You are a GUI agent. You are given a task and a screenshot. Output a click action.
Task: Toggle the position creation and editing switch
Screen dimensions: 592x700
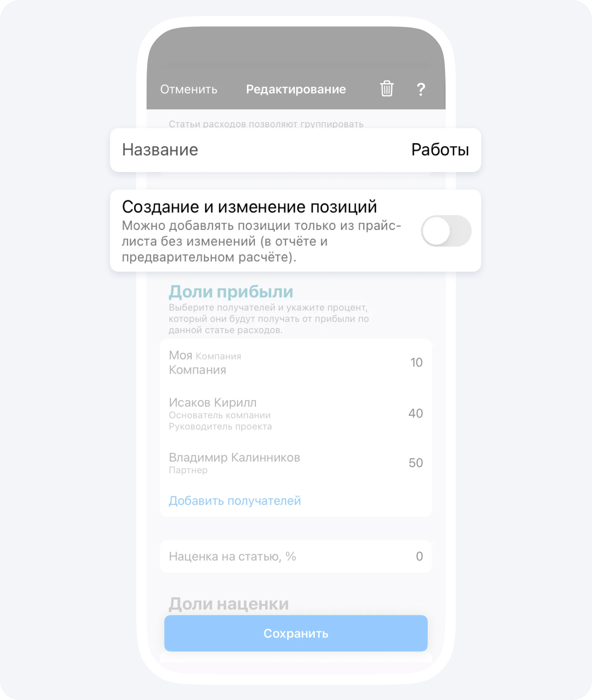point(446,231)
